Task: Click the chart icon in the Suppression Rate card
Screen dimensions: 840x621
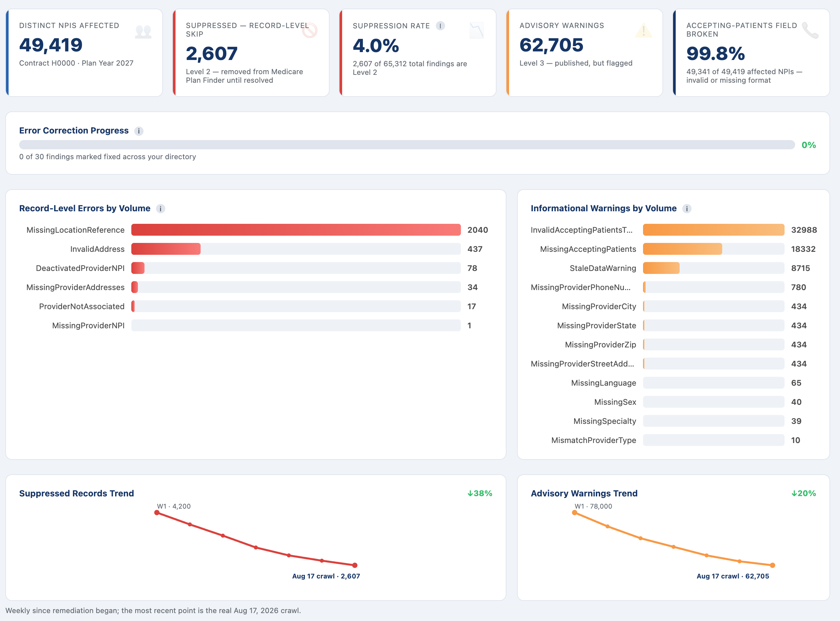Action: (x=477, y=31)
